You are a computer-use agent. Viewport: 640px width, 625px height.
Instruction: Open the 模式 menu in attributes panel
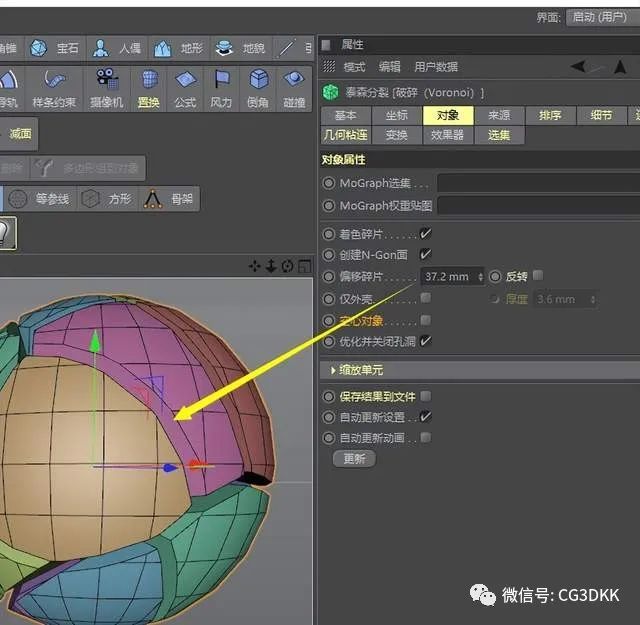pyautogui.click(x=354, y=67)
